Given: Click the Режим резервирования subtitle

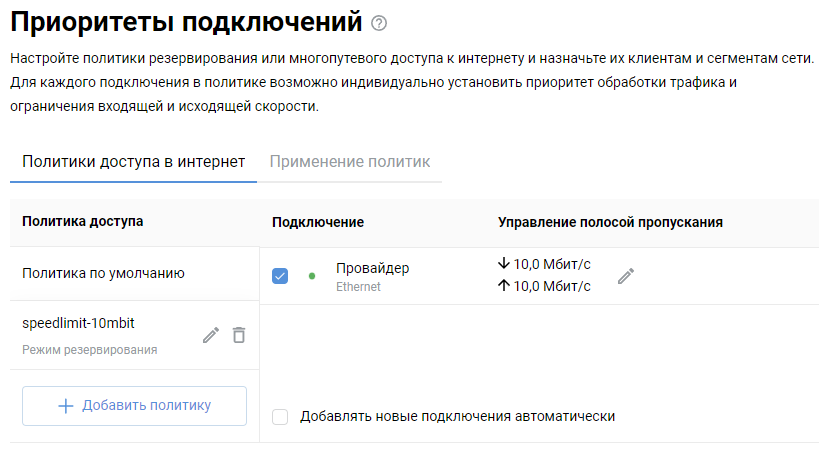Looking at the screenshot, I should [89, 350].
